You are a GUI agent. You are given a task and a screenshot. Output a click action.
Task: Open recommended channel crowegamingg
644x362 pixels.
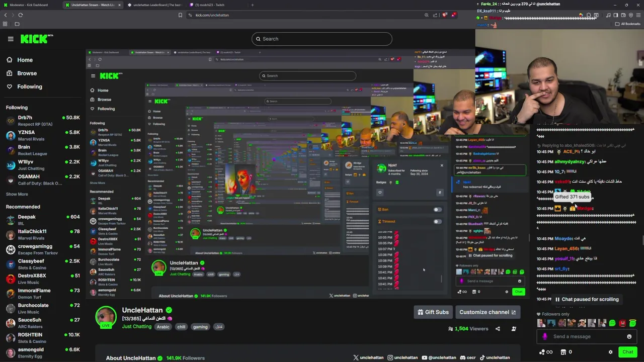coord(43,249)
